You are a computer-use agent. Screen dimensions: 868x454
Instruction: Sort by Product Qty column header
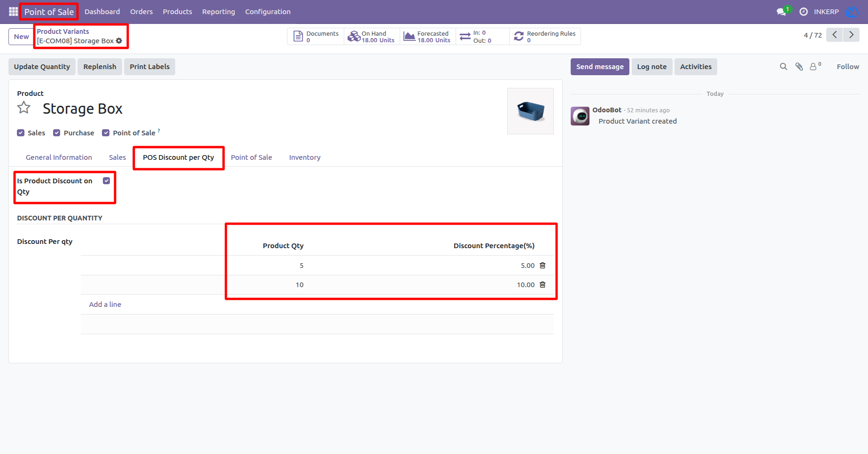tap(283, 246)
